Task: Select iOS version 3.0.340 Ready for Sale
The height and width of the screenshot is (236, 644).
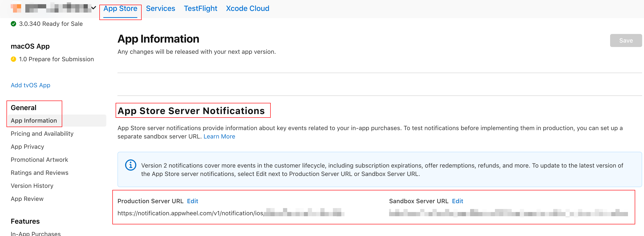Action: coord(51,24)
